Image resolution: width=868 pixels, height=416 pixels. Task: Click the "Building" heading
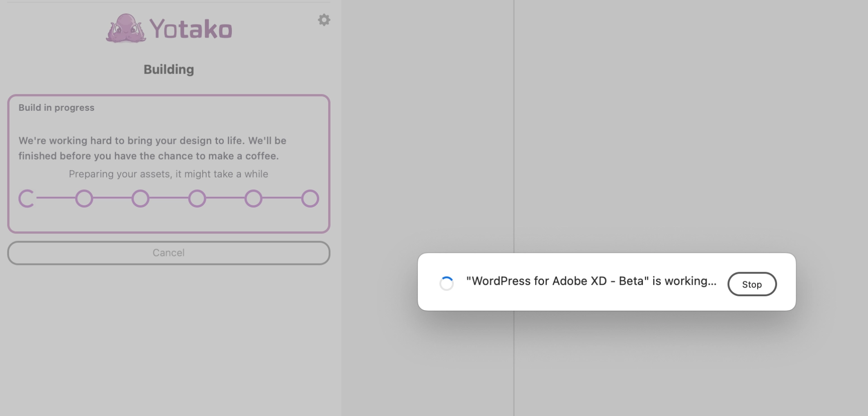[169, 70]
